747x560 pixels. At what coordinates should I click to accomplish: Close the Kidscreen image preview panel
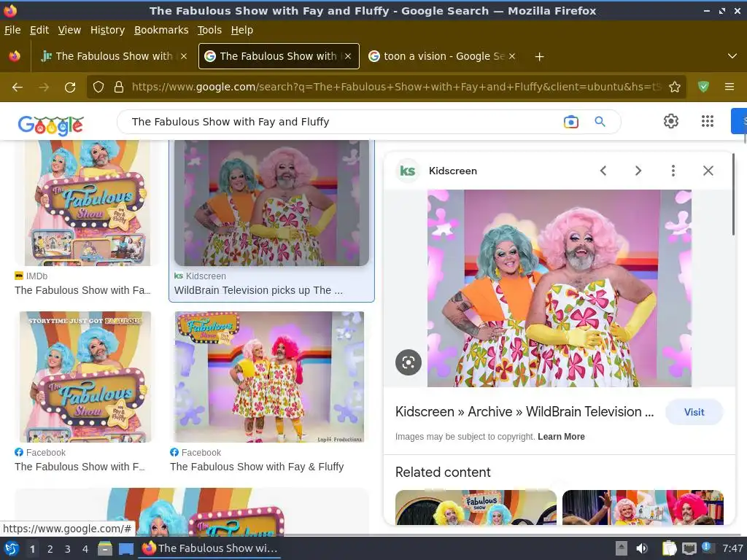(708, 171)
